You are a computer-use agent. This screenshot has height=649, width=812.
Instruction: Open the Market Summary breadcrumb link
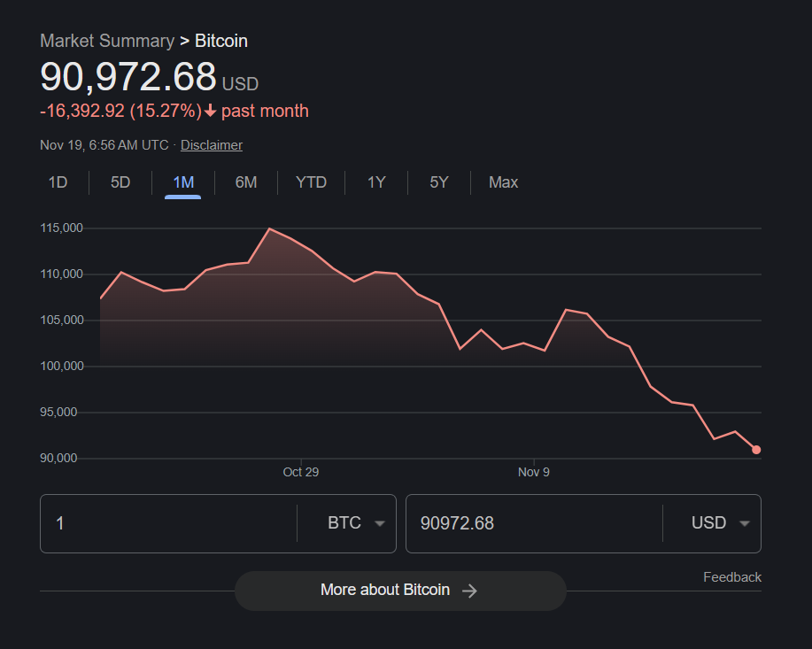(x=107, y=41)
